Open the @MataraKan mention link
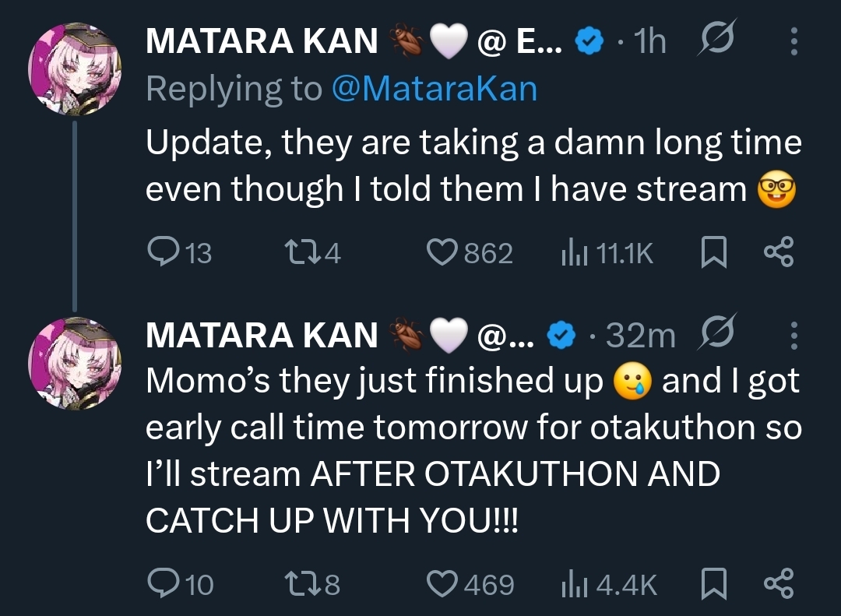 434,90
